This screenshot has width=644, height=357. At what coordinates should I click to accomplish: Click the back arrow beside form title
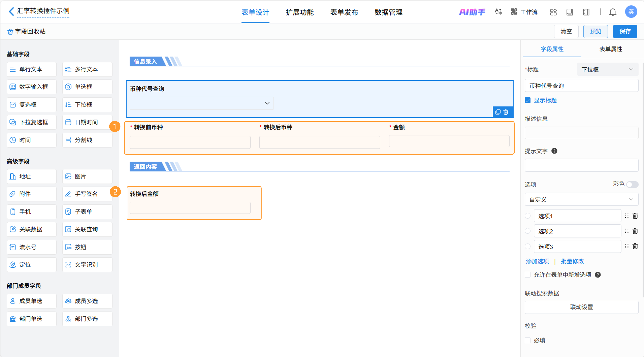pyautogui.click(x=11, y=11)
